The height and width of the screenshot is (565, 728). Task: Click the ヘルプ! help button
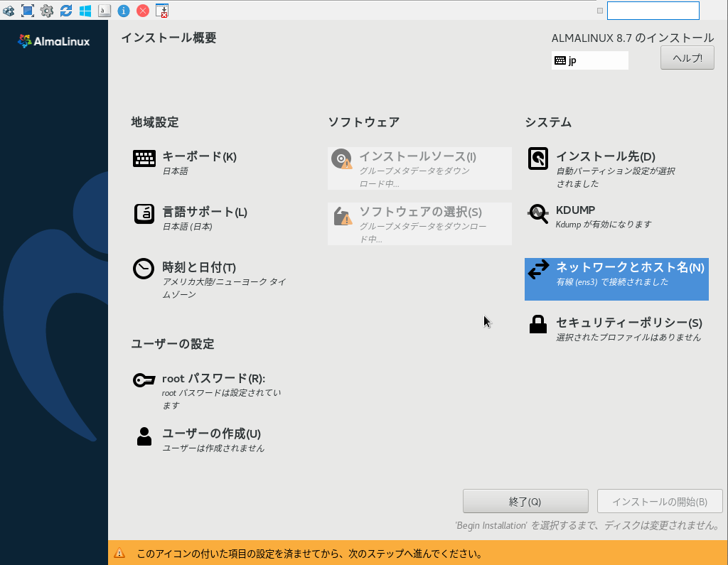(x=687, y=58)
